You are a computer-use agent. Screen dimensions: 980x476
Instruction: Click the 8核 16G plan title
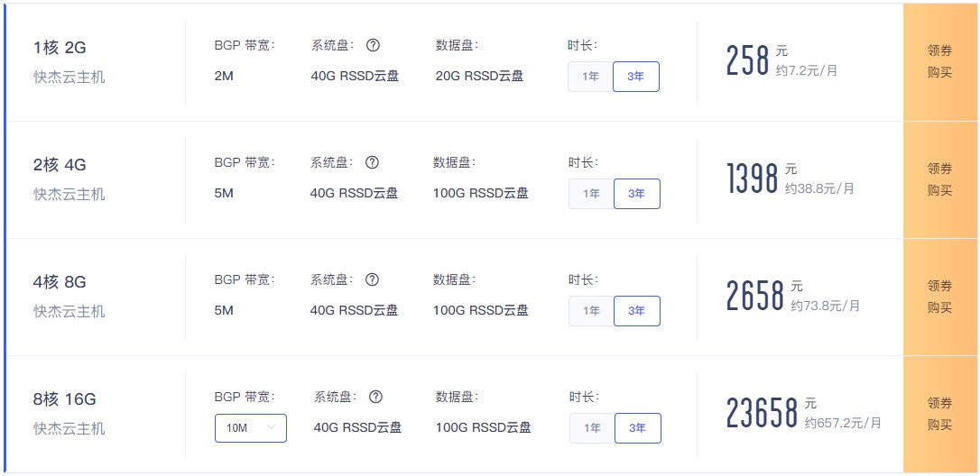click(64, 399)
